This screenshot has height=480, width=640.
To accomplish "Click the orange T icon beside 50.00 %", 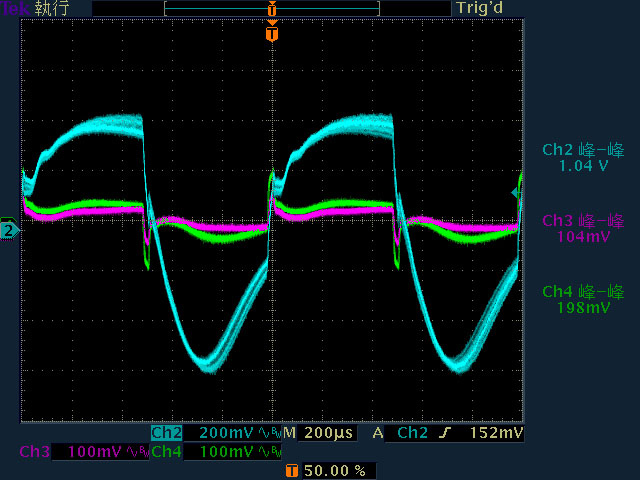I will coord(291,471).
